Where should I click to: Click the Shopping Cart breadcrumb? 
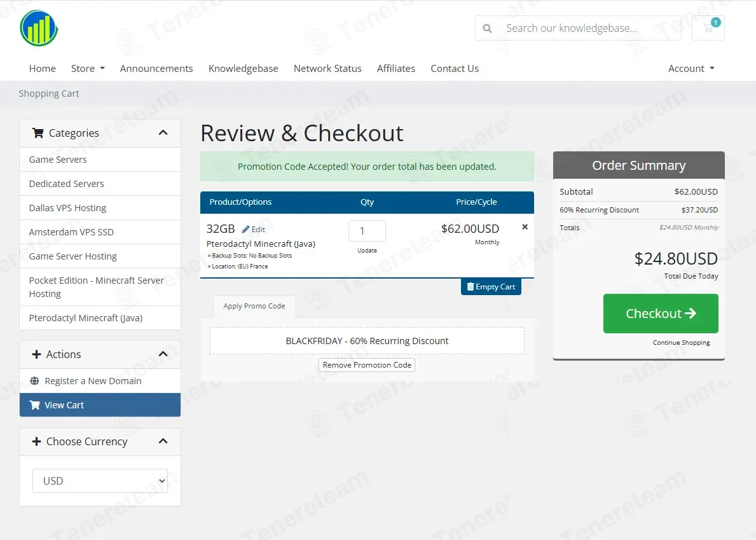point(49,93)
